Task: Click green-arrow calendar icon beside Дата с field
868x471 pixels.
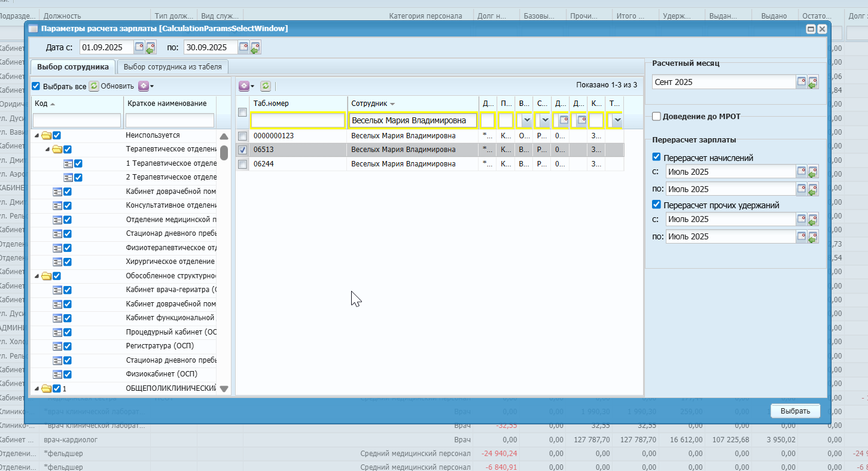Action: click(x=151, y=47)
